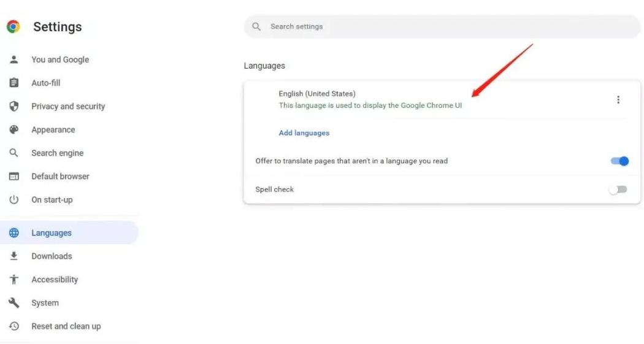This screenshot has width=644, height=344.
Task: Disable the Offer to translate pages toggle
Action: click(619, 161)
